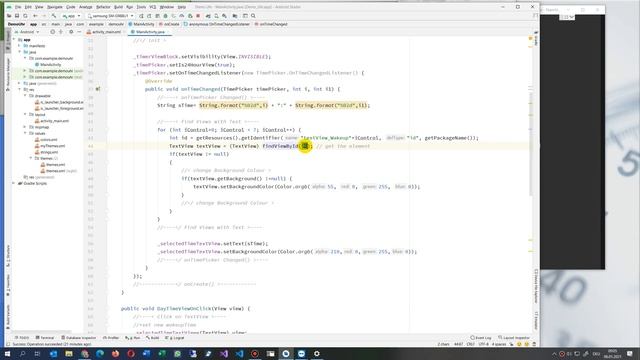Click the Sync/Refresh toolbar icon

point(25,16)
